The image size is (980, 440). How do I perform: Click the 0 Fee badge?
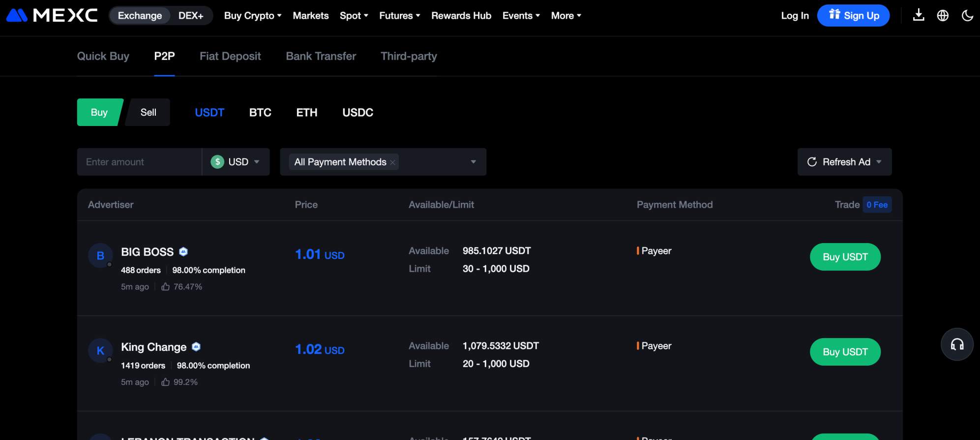click(877, 205)
